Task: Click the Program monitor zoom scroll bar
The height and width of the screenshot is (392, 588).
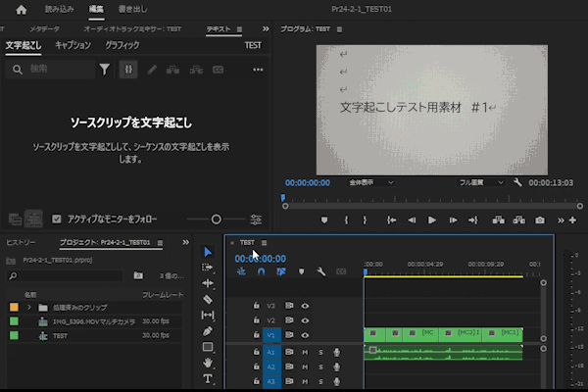Action: 432,206
